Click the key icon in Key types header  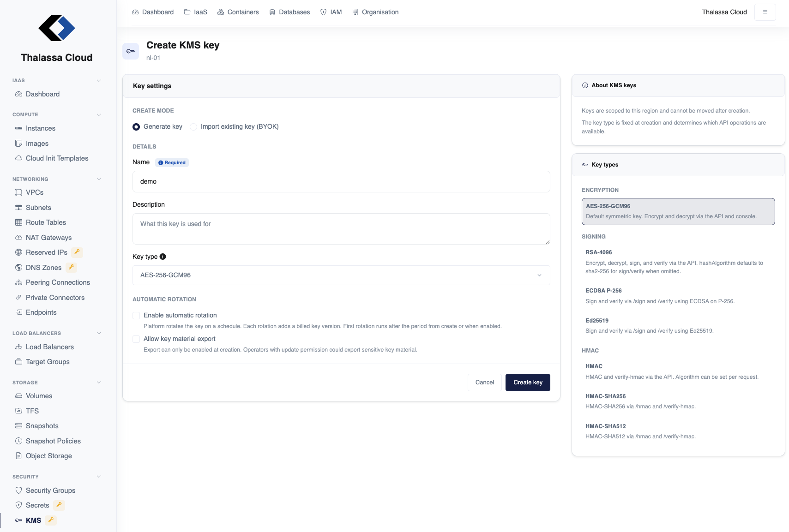[585, 165]
